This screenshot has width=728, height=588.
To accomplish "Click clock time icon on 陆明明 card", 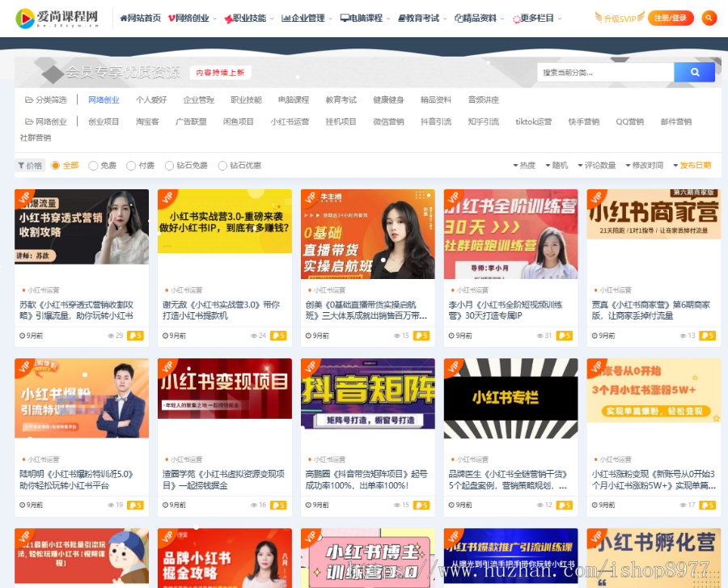I will pos(22,505).
